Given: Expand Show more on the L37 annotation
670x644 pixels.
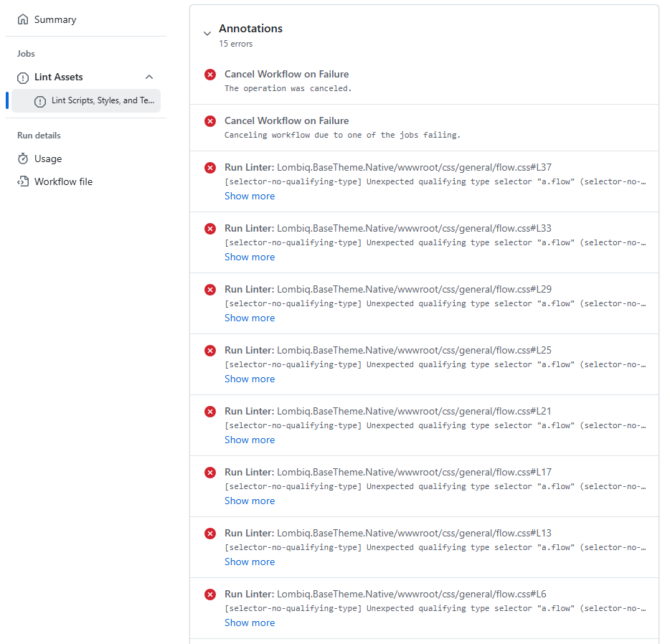Looking at the screenshot, I should (x=249, y=196).
